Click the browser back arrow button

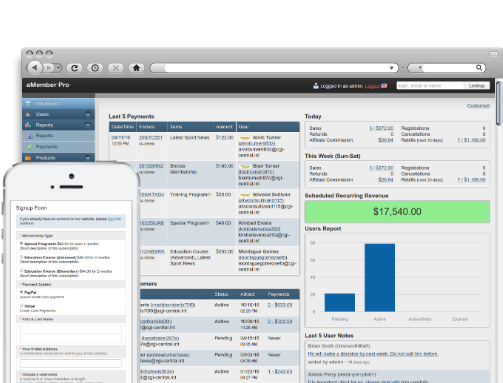coord(34,68)
